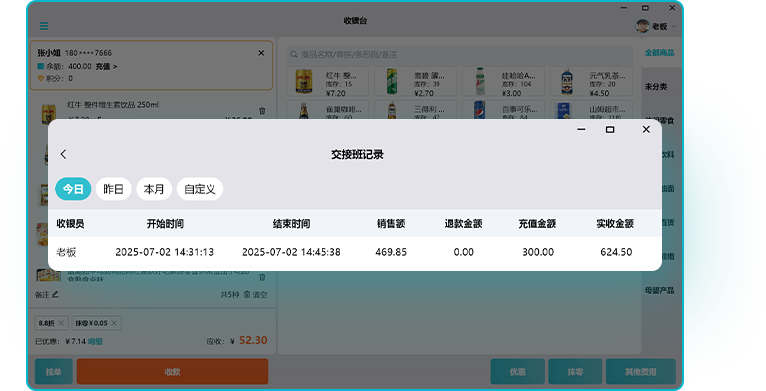Viewport: 766px width, 391px height.
Task: Click the 其他费用 button
Action: [x=640, y=372]
